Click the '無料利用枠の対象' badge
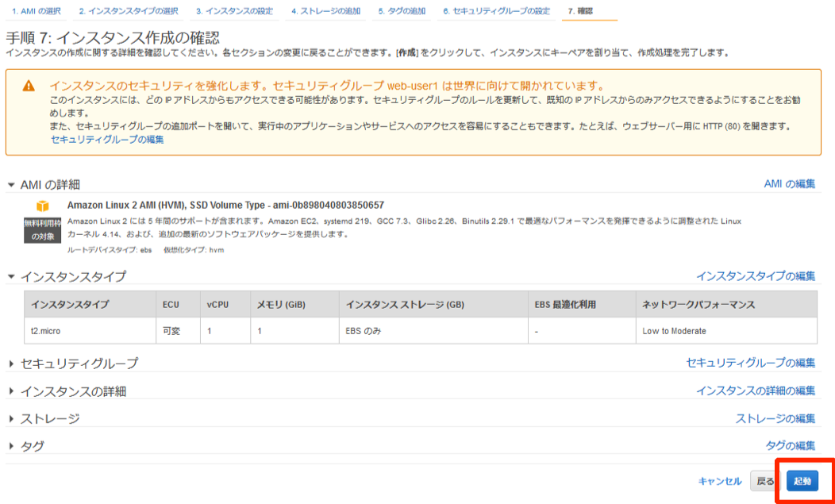The width and height of the screenshot is (835, 504). click(43, 230)
